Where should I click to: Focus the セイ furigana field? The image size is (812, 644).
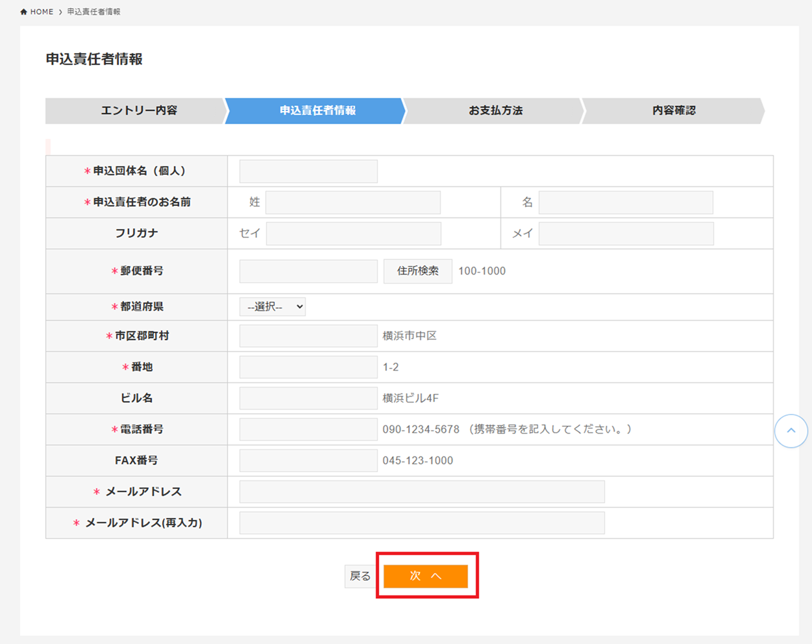pos(352,233)
